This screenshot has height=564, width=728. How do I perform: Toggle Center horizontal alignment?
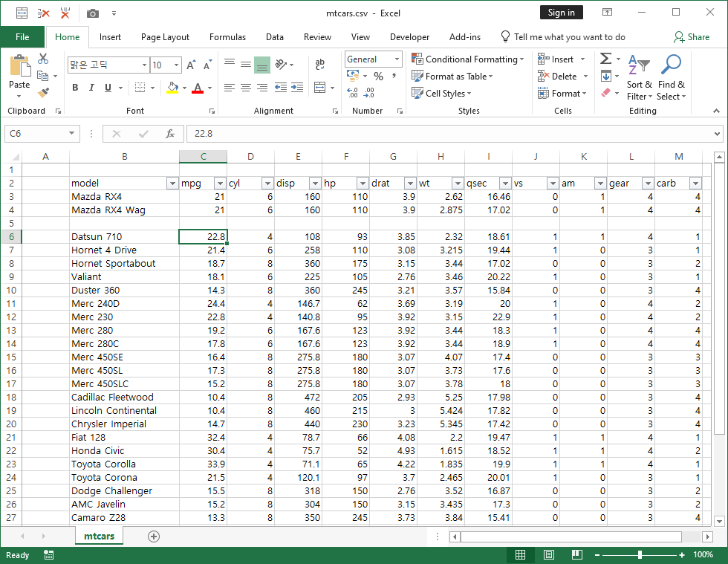tap(246, 88)
